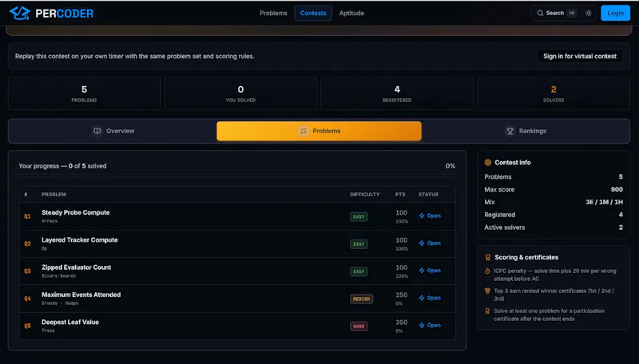Click the EASY badge for Steady Probe Compute
This screenshot has height=364, width=639.
pos(359,216)
